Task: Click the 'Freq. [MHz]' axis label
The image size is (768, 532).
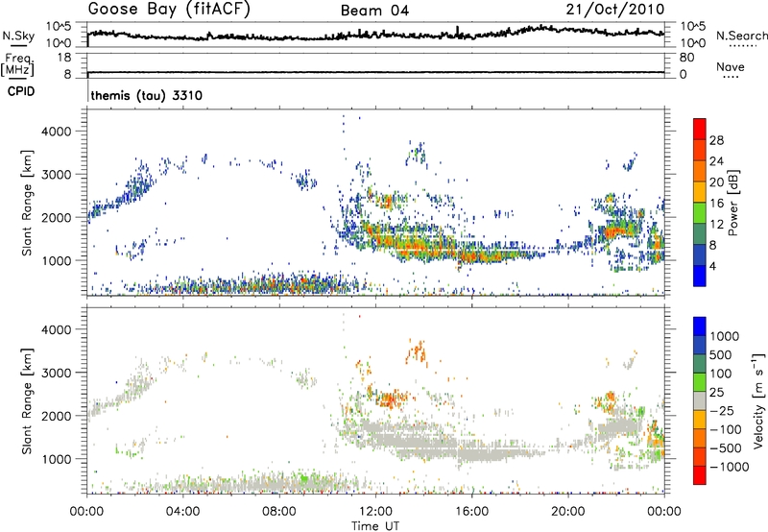Action: [x=17, y=65]
